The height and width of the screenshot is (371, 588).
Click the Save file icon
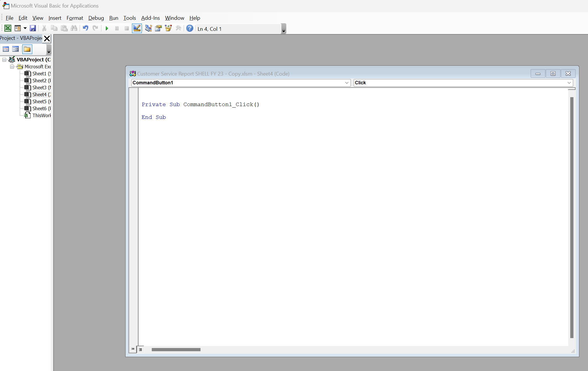33,28
